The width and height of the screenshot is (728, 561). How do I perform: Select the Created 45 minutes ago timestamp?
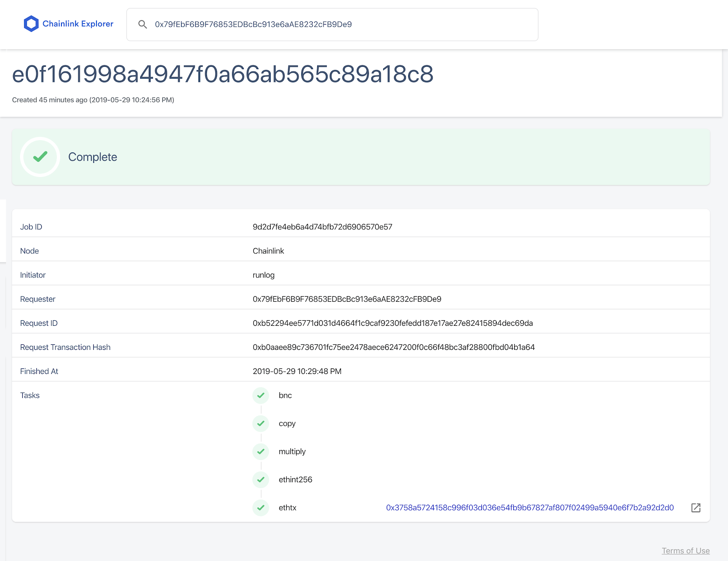click(93, 100)
